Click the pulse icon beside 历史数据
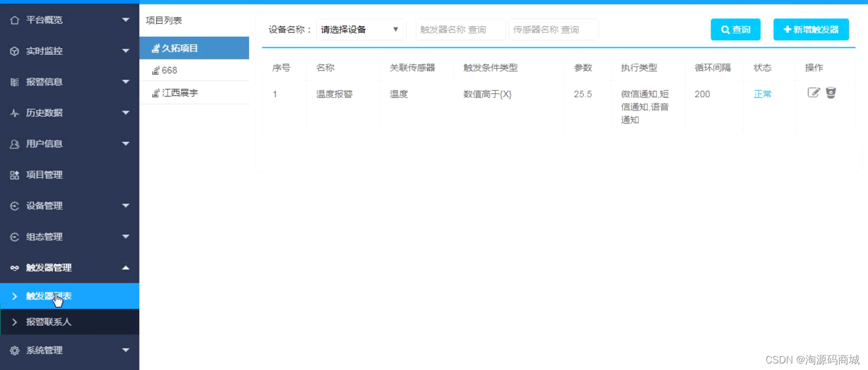Image resolution: width=868 pixels, height=370 pixels. point(15,113)
